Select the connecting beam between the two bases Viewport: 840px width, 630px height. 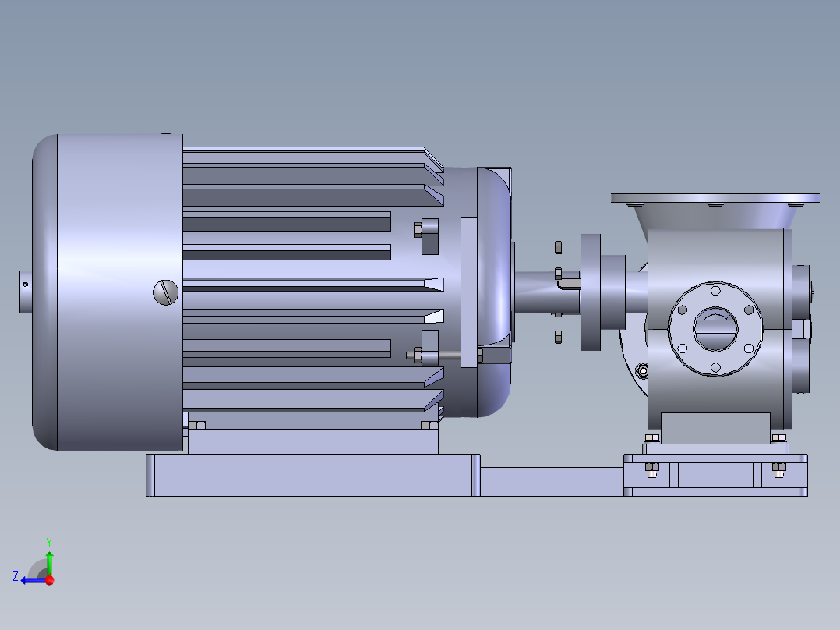(552, 482)
